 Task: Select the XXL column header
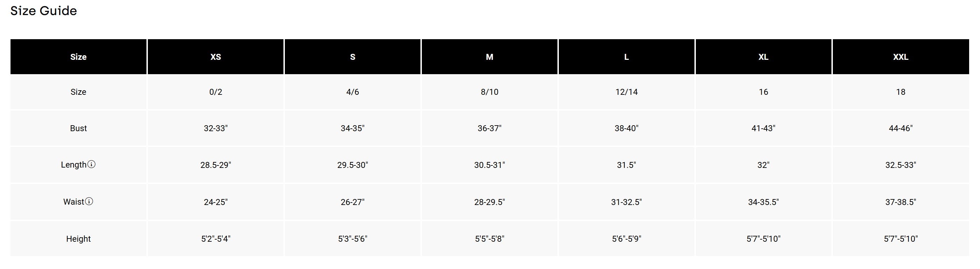click(x=901, y=57)
